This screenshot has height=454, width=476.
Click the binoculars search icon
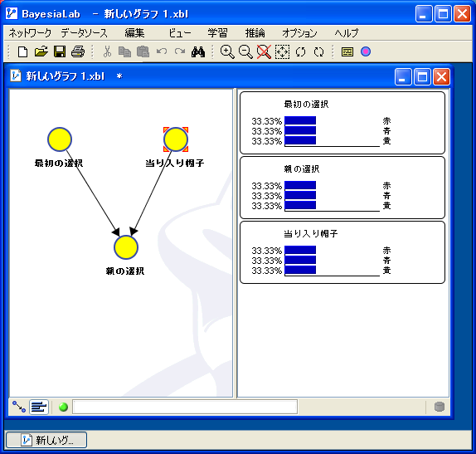tap(198, 52)
